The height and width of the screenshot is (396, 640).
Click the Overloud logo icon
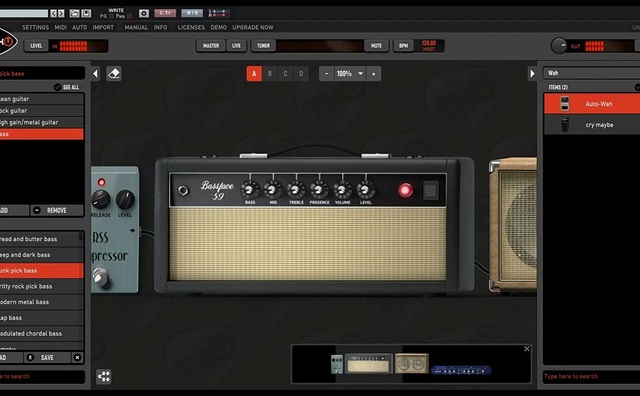tap(7, 42)
